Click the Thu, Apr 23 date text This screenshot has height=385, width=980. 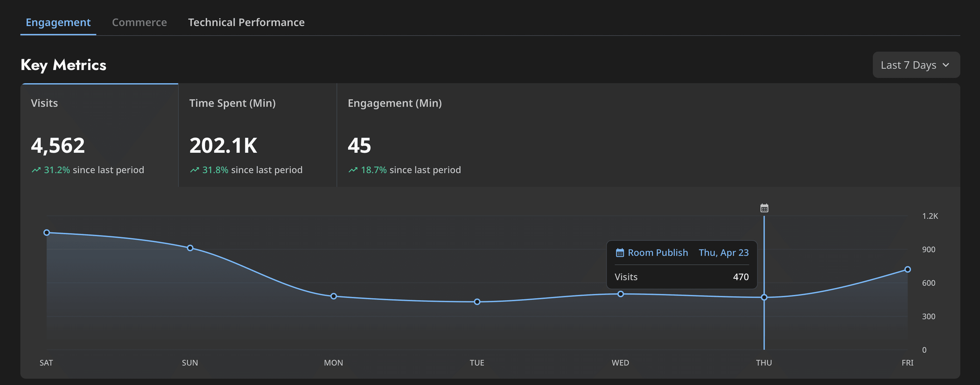[x=724, y=253]
